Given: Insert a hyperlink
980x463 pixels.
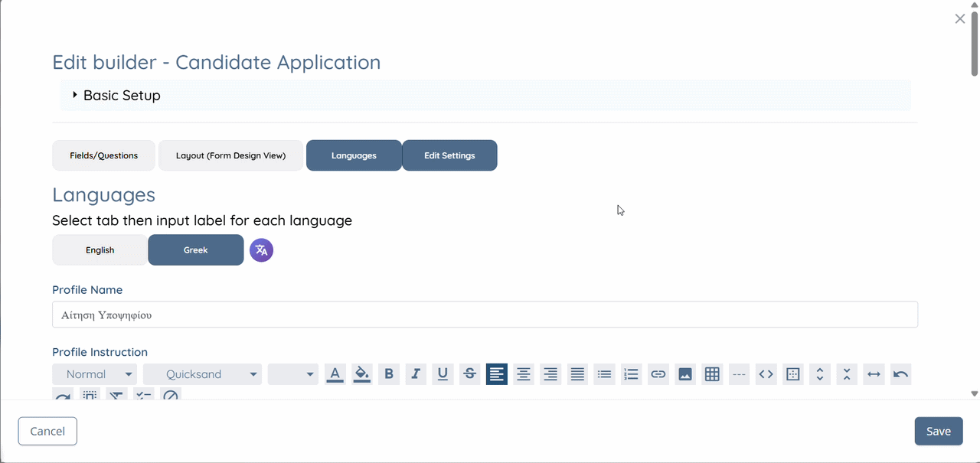Looking at the screenshot, I should [658, 374].
